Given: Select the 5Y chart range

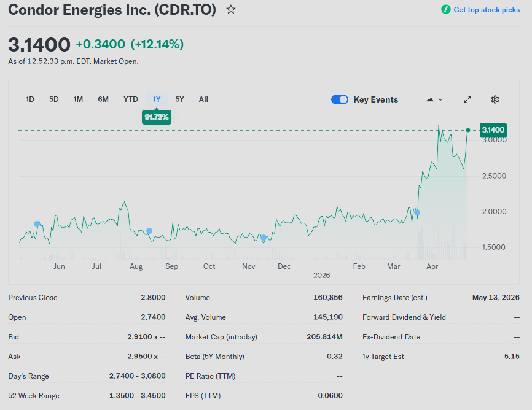Looking at the screenshot, I should click(179, 99).
